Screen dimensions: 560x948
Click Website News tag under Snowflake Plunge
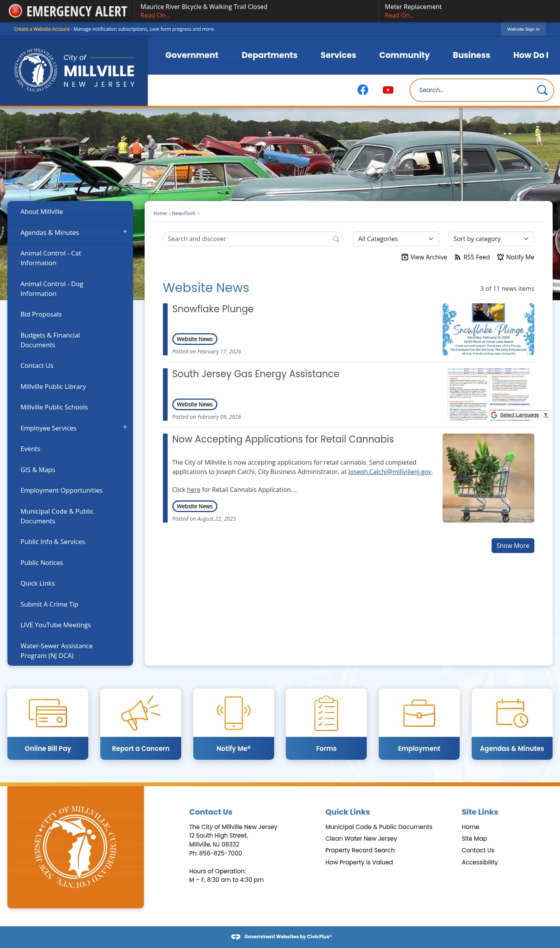coord(194,339)
